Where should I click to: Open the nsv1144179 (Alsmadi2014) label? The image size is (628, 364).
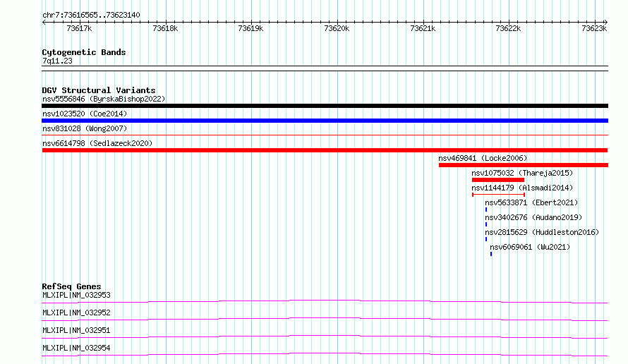pyautogui.click(x=522, y=188)
